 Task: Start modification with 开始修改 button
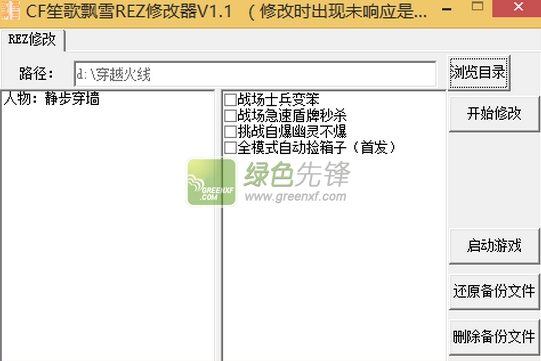[494, 114]
